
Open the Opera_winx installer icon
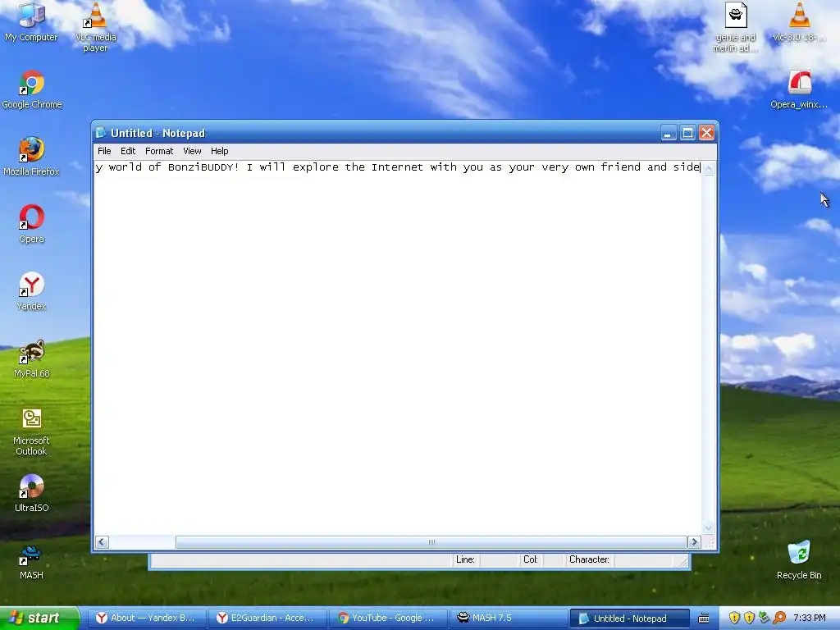[799, 90]
